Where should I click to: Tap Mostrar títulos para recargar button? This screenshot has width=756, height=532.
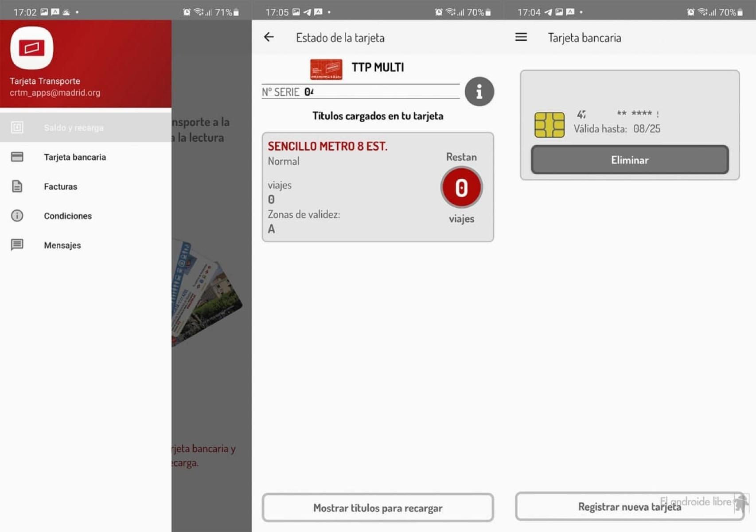pos(378,508)
